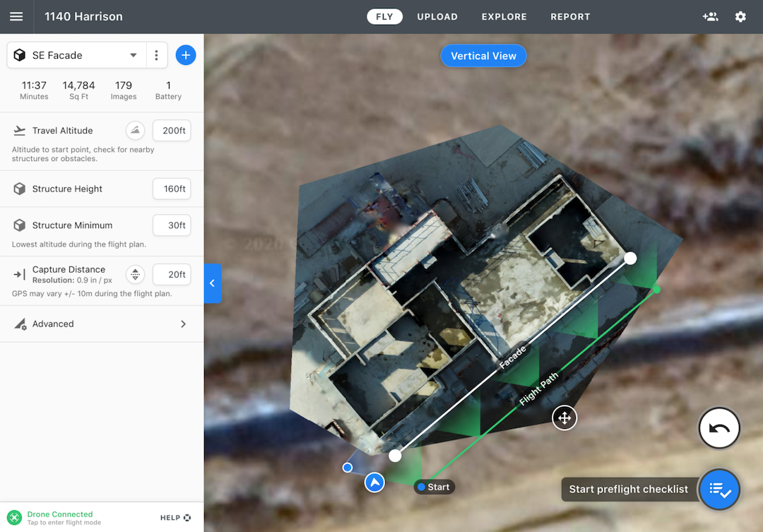Switch to the Explore tab
The image size is (763, 532).
pos(504,16)
